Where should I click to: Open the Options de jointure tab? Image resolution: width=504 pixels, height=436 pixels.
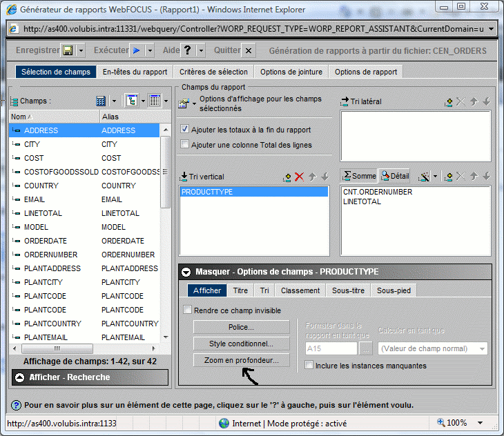coord(291,72)
